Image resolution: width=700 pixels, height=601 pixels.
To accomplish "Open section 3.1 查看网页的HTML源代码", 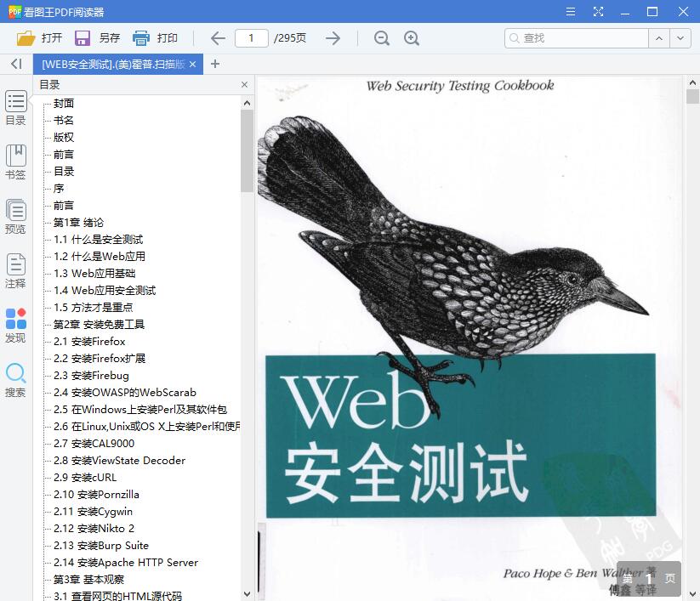I will pyautogui.click(x=117, y=595).
